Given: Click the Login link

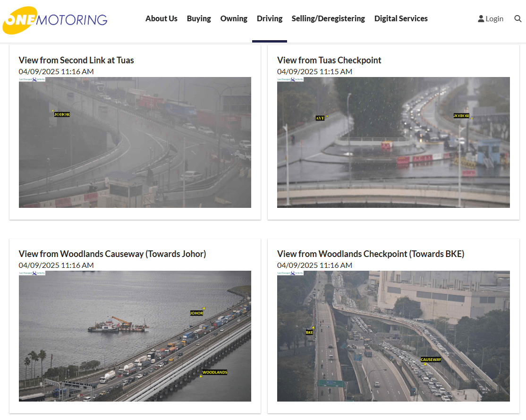Looking at the screenshot, I should point(494,19).
